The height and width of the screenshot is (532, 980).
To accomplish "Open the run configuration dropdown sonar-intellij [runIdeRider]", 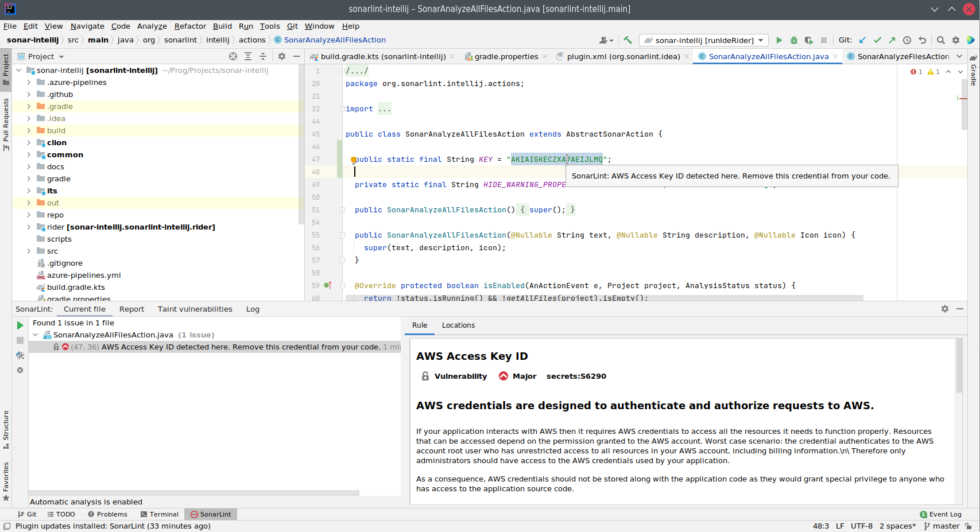I will (704, 40).
